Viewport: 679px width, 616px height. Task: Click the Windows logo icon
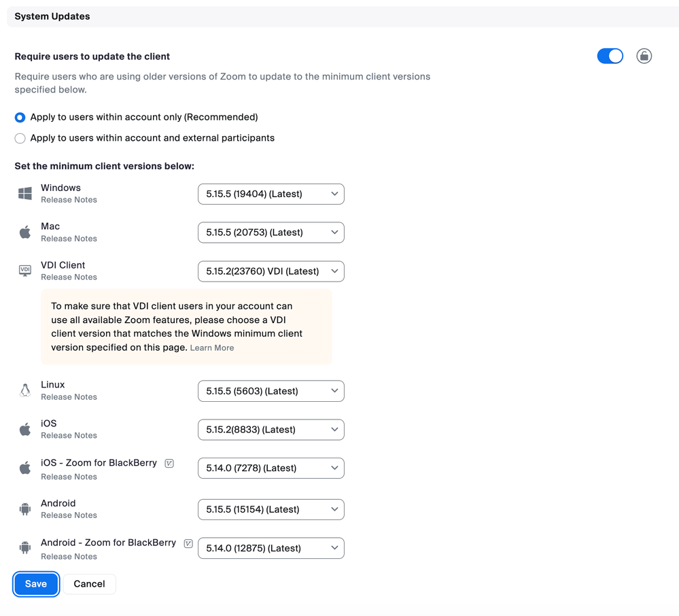point(25,194)
